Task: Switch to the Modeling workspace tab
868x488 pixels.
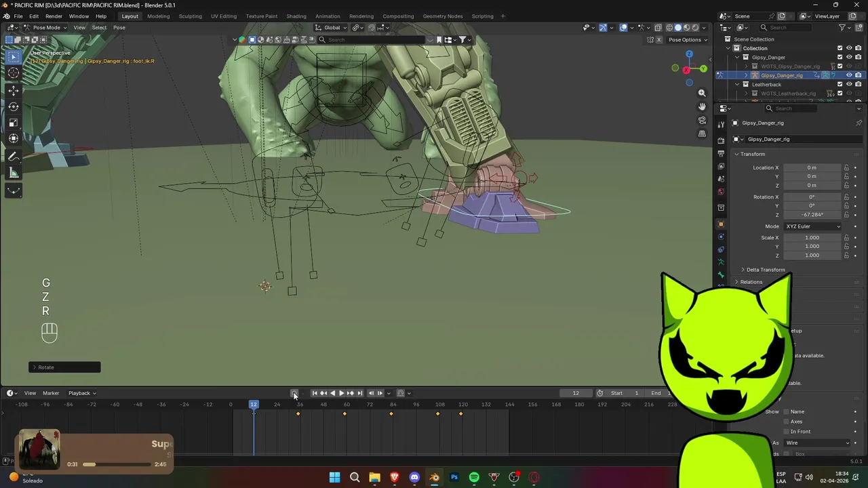Action: coord(159,16)
